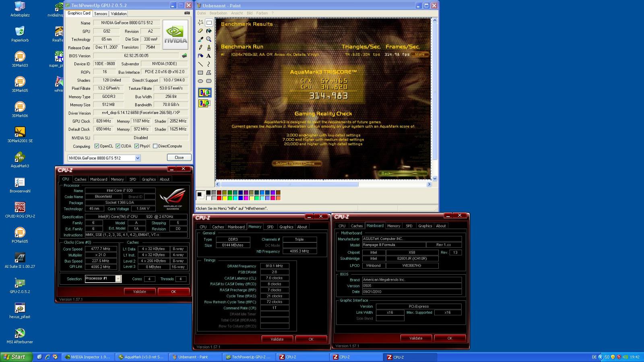
Task: Open the Datei menu in Paint
Action: (201, 13)
